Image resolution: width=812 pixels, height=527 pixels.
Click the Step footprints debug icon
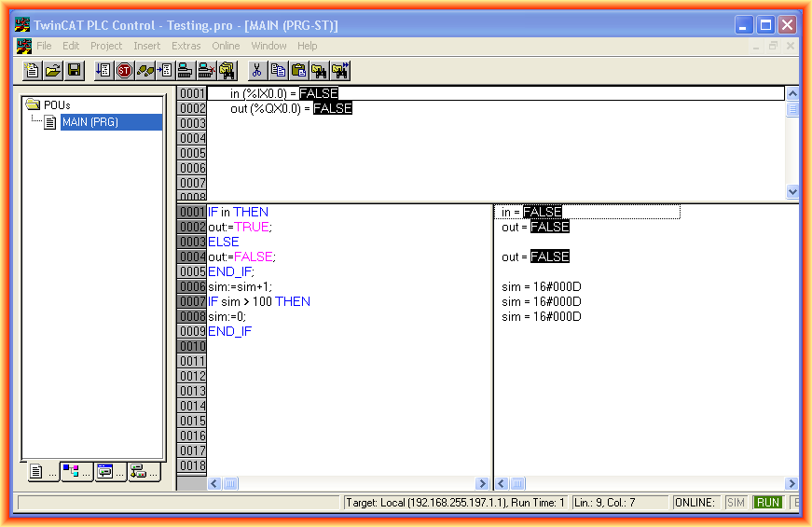tap(145, 70)
